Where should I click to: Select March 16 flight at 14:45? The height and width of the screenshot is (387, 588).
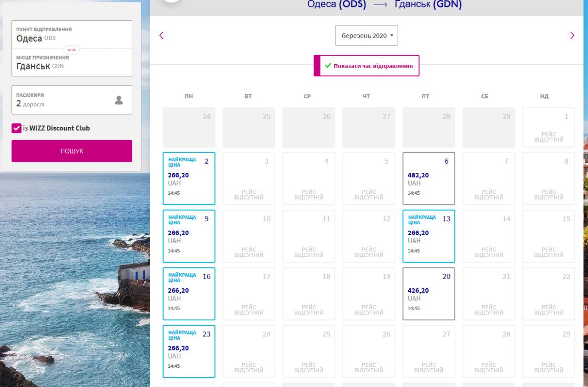coord(189,294)
